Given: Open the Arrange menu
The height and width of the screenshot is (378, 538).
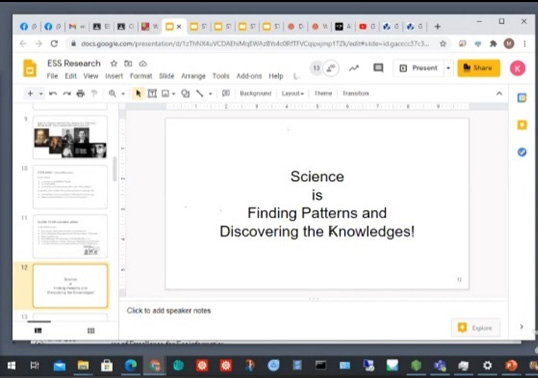Looking at the screenshot, I should point(193,76).
